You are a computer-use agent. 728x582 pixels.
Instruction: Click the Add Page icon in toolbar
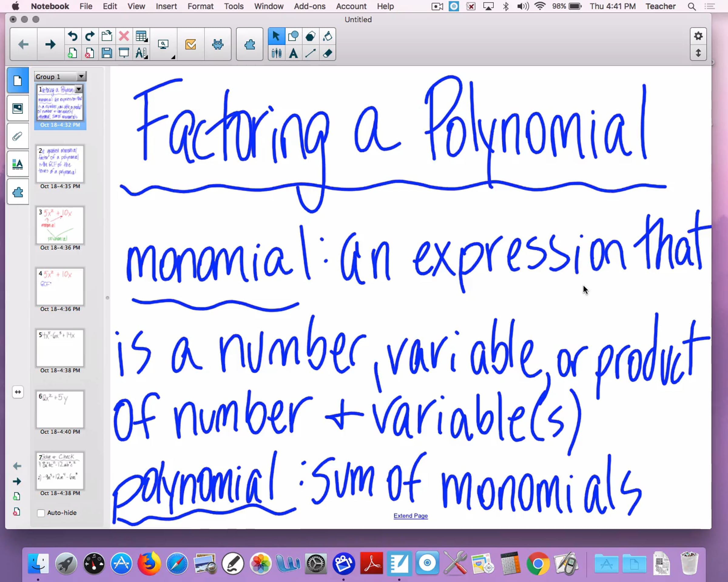pyautogui.click(x=72, y=53)
